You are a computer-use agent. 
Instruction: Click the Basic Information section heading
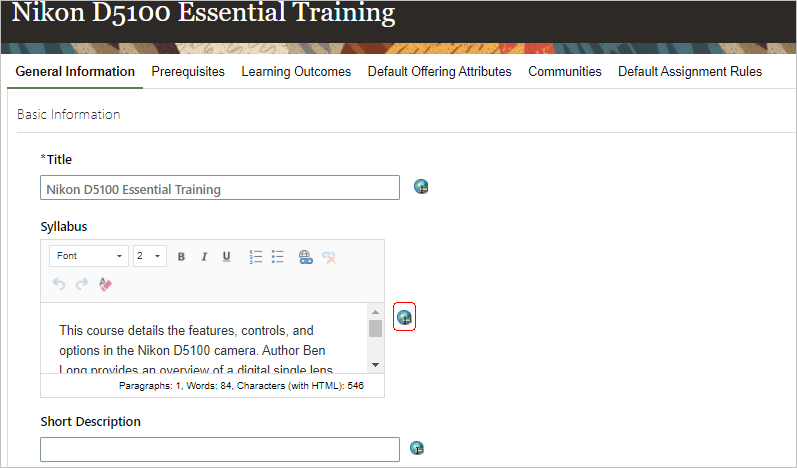click(69, 114)
